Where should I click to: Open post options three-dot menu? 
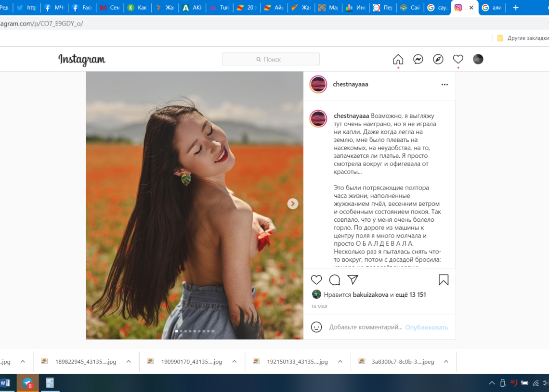coord(444,85)
